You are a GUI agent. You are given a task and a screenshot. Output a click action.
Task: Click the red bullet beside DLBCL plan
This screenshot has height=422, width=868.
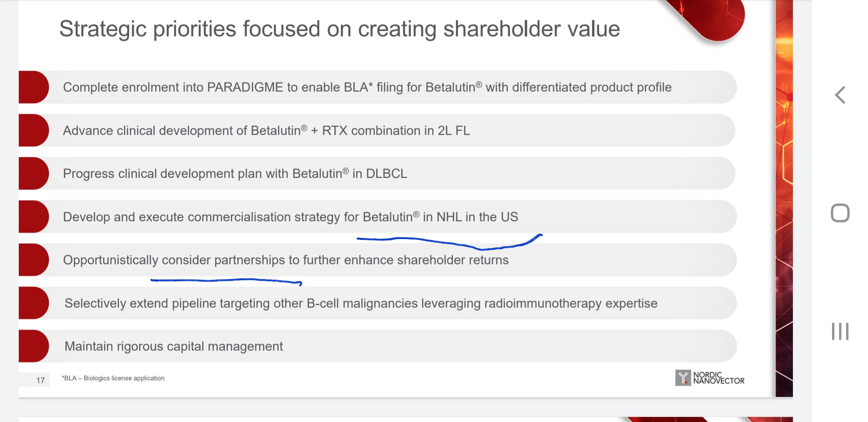point(34,173)
